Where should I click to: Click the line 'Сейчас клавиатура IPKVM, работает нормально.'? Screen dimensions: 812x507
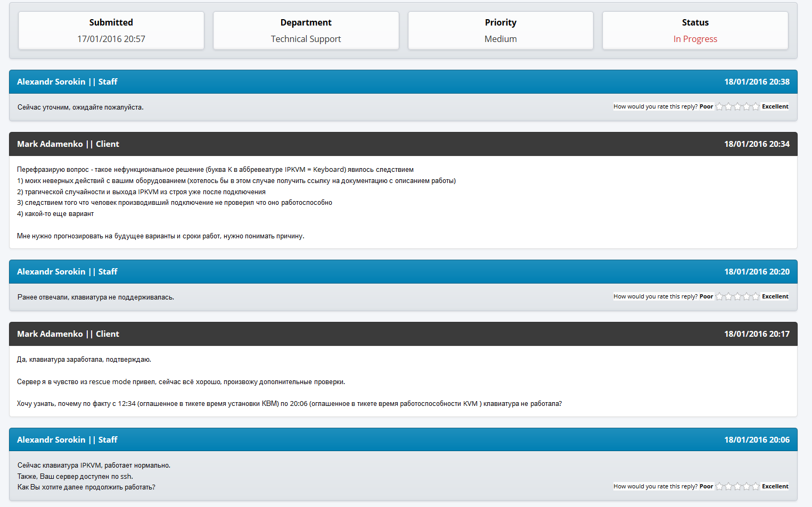94,466
